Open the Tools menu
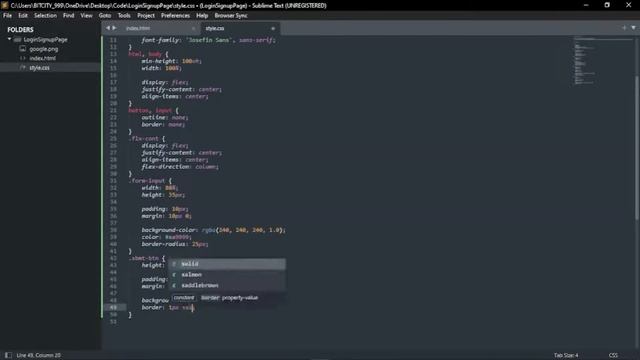 coord(124,16)
